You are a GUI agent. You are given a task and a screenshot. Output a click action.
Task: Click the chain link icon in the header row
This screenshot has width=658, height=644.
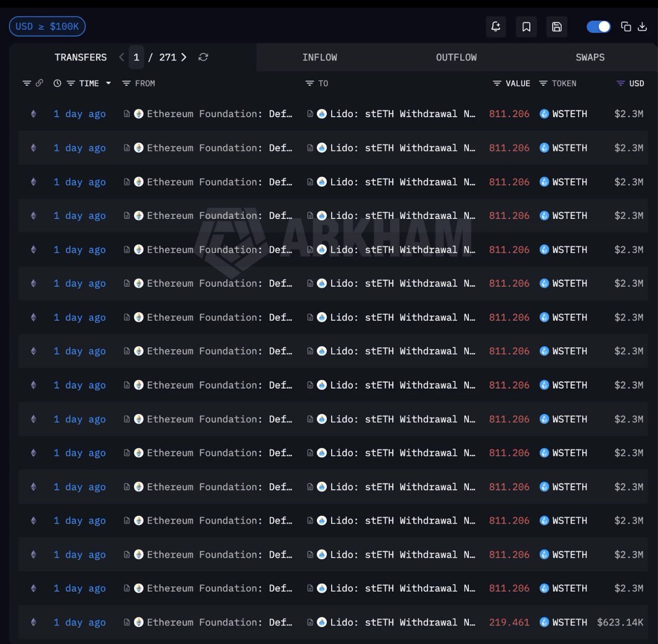[x=40, y=83]
